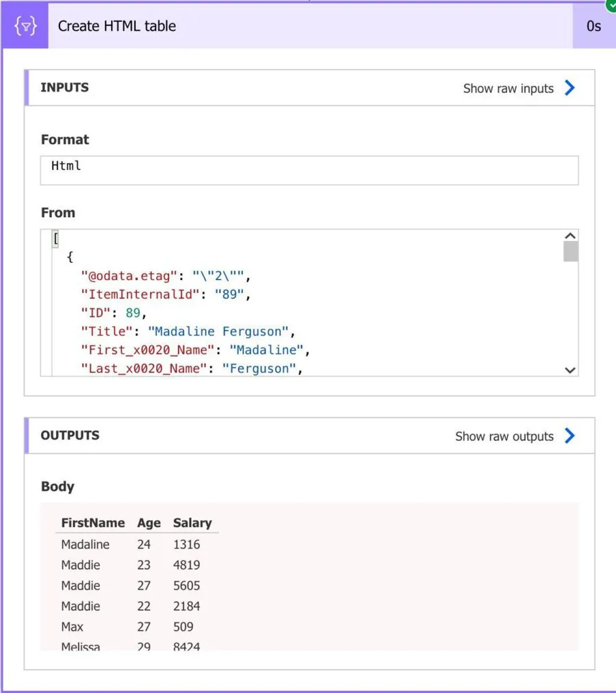Click the Salary column header
Image resolution: width=616 pixels, height=693 pixels.
click(192, 522)
